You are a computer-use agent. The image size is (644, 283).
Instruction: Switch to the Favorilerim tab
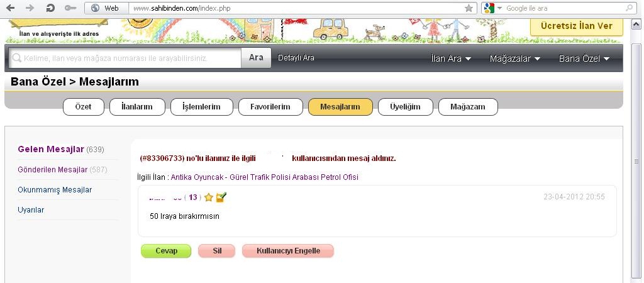point(270,107)
